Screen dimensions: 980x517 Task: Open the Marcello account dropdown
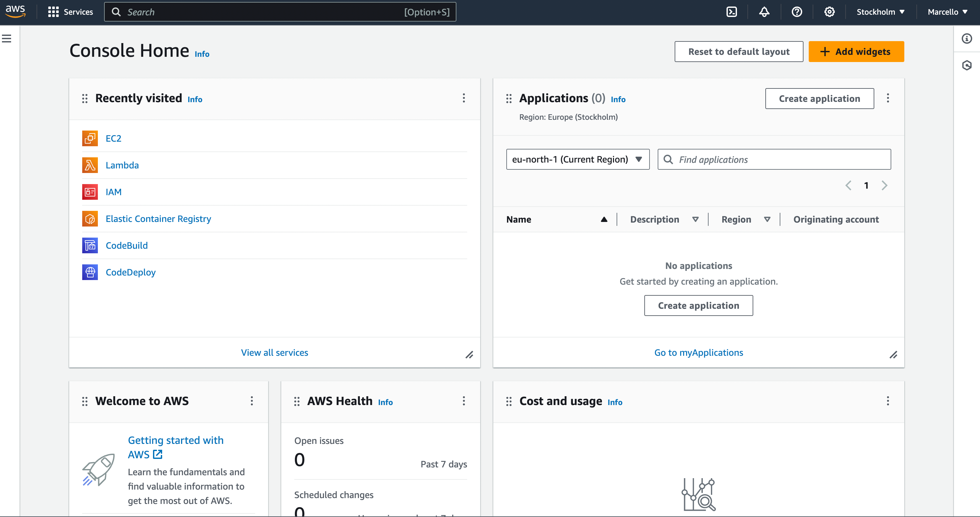point(947,12)
